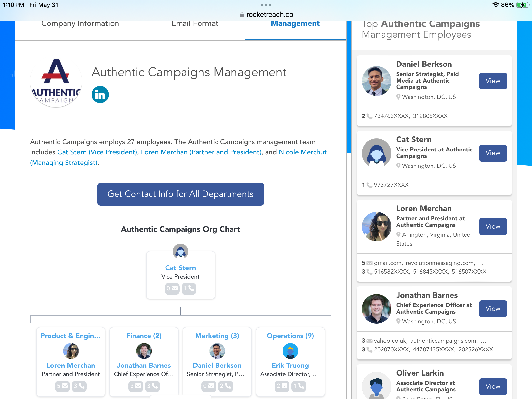The width and height of the screenshot is (532, 399).
Task: Click Daniel Berkson's email badge in org chart
Action: click(209, 386)
